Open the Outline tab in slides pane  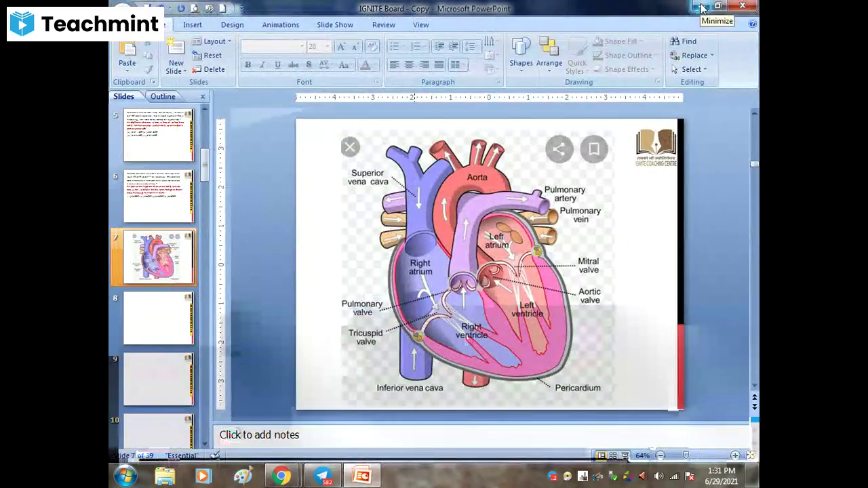(162, 96)
